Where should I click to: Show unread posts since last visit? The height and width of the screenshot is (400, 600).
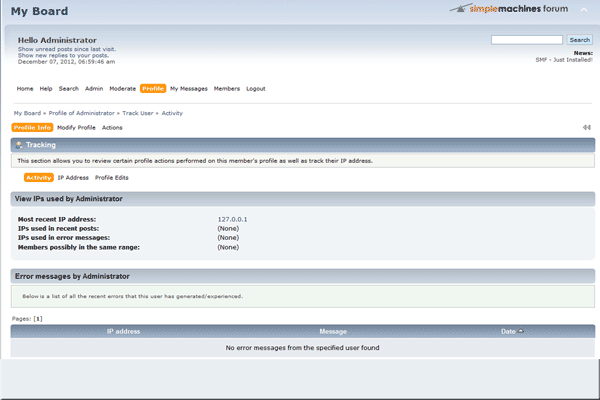(x=67, y=49)
